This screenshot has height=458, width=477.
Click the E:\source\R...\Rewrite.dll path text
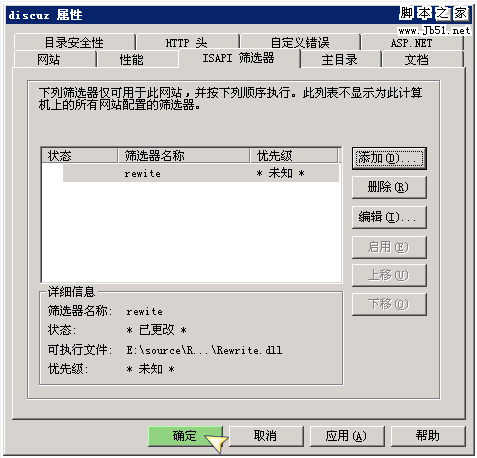(204, 350)
